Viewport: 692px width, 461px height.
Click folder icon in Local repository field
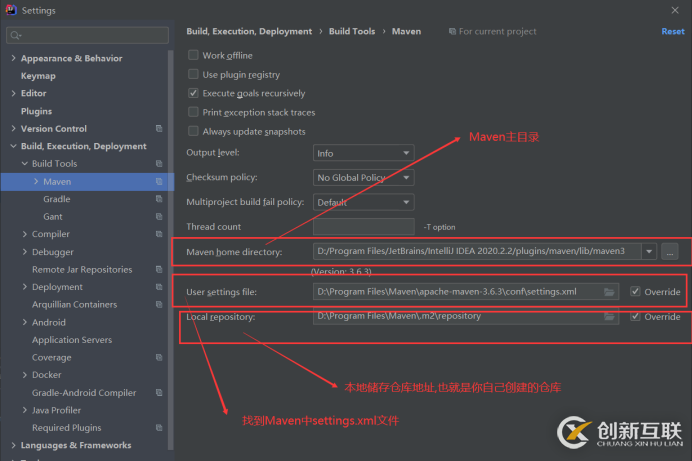[609, 316]
